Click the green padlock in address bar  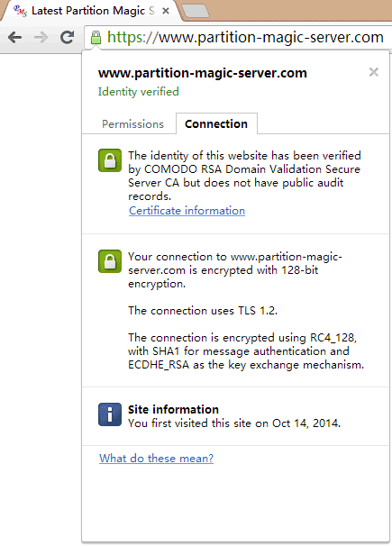96,38
